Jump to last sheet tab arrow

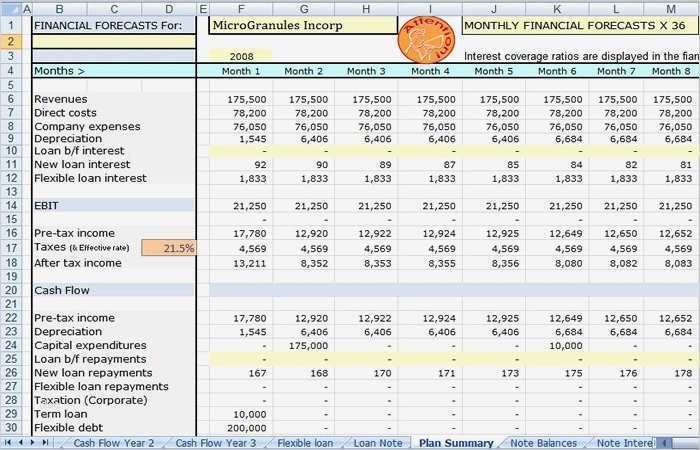(45, 443)
